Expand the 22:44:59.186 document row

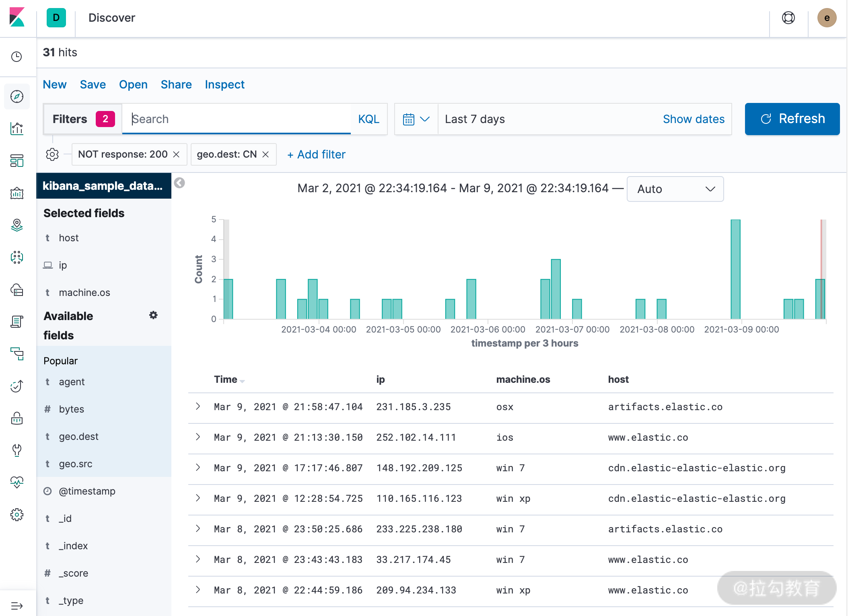pos(198,590)
